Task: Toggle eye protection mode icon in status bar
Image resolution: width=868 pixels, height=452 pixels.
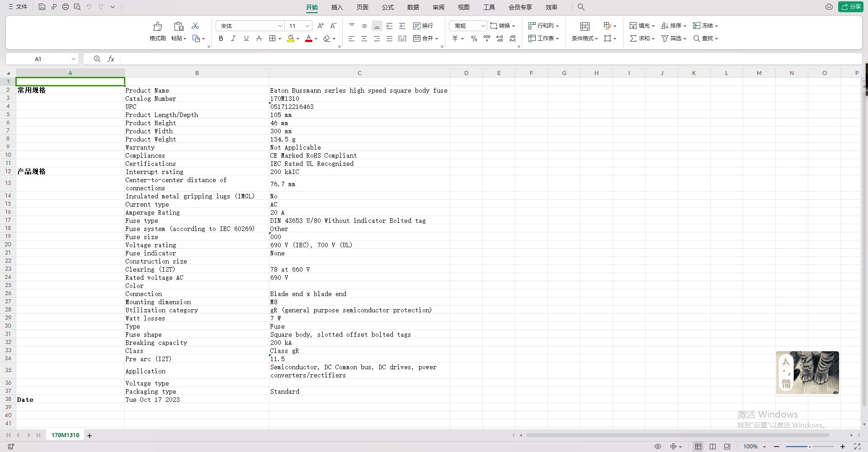Action: [658, 447]
